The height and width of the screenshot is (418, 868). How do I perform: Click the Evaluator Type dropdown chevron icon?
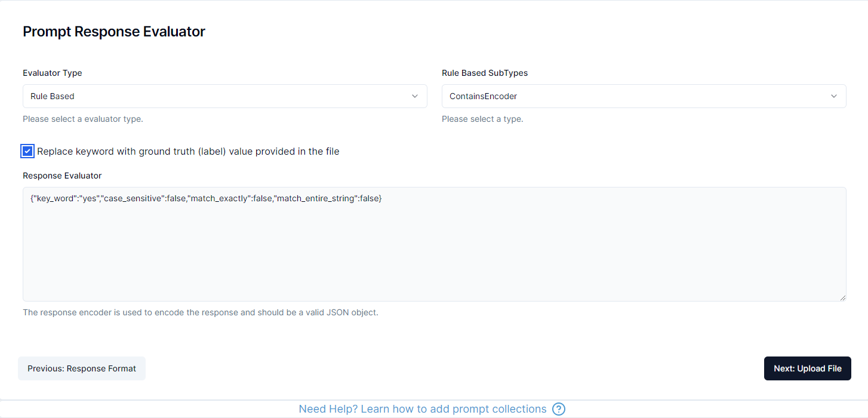(415, 96)
